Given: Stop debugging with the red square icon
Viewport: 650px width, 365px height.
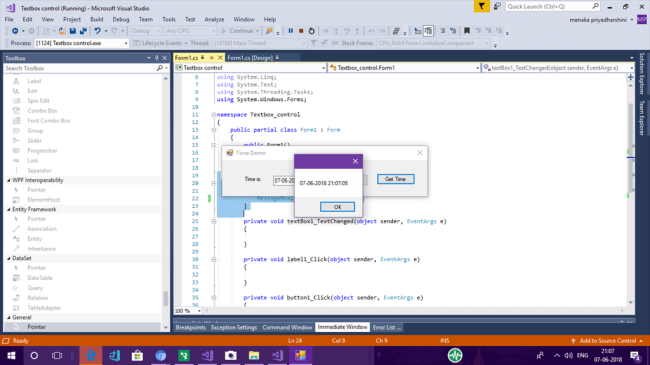Looking at the screenshot, I should (301, 31).
